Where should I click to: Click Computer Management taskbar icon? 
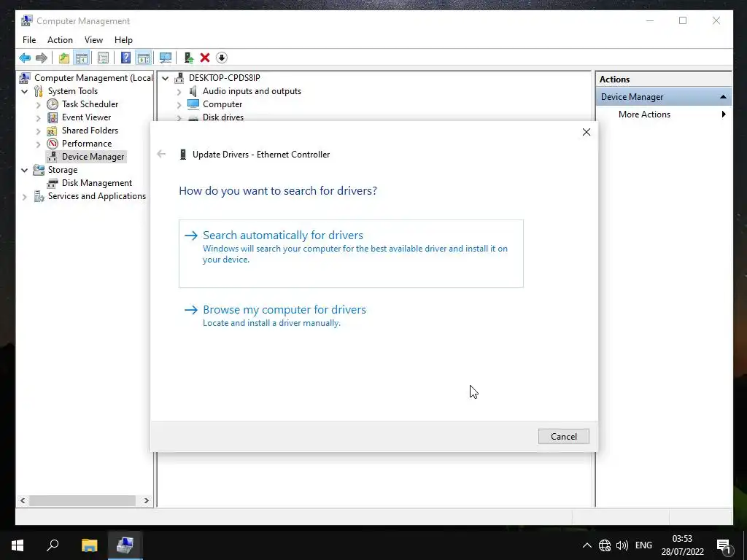(125, 545)
